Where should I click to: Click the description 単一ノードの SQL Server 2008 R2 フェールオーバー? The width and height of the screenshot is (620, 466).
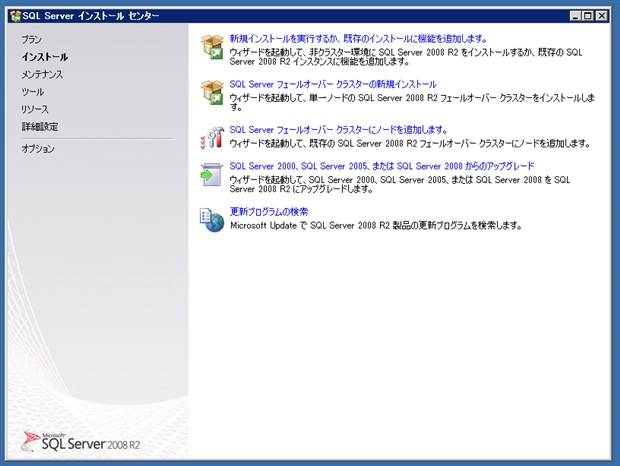coord(412,102)
